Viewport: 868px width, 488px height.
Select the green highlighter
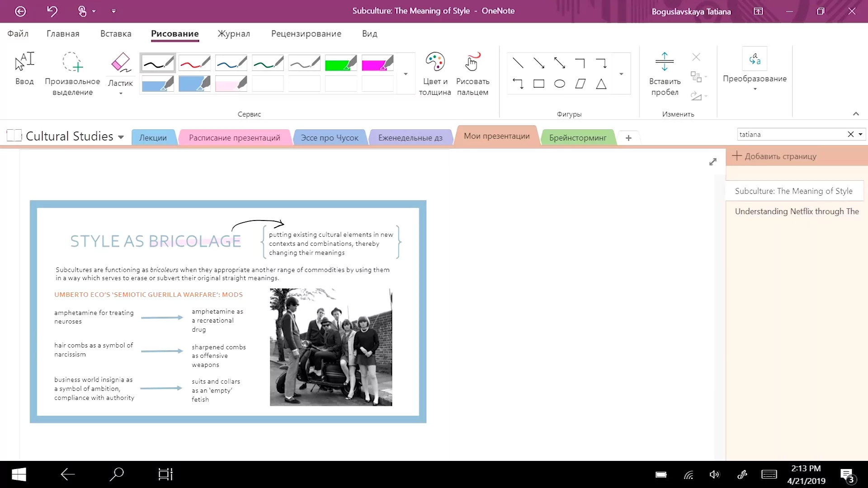point(341,63)
